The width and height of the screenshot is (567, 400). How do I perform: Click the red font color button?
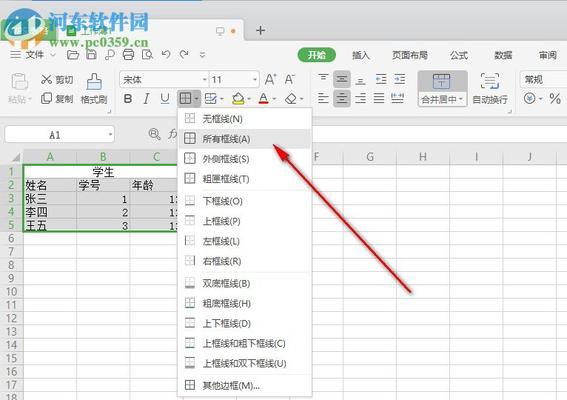pyautogui.click(x=264, y=98)
